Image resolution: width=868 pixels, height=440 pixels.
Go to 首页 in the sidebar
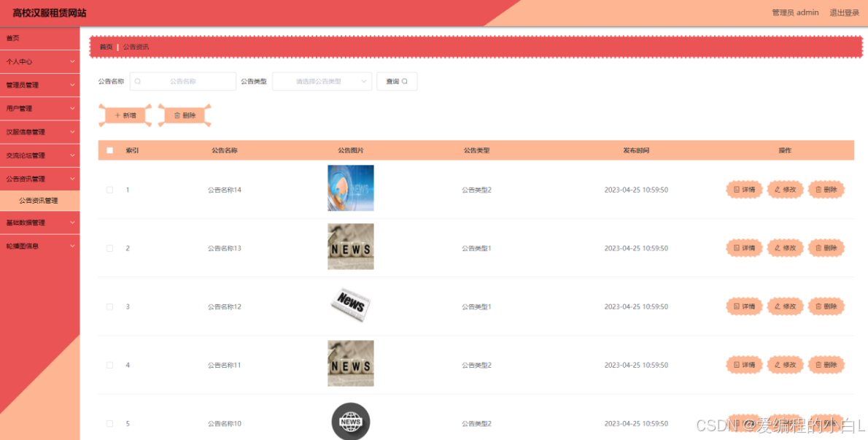click(x=40, y=38)
